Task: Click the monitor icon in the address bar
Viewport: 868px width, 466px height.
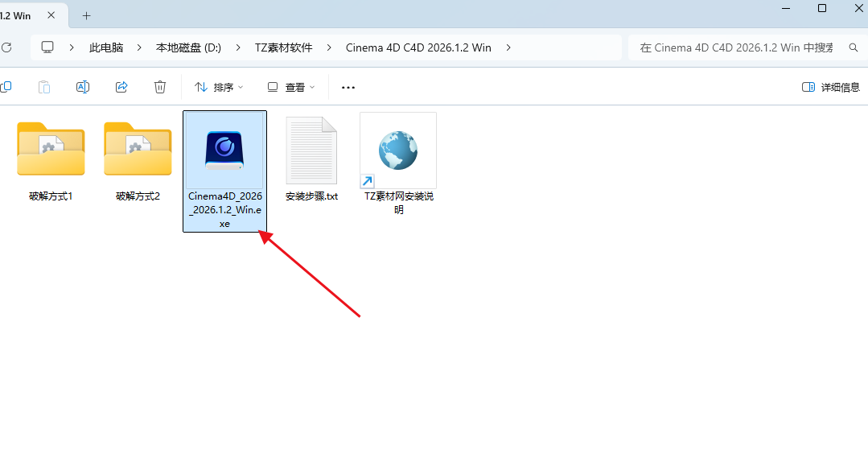Action: pos(48,47)
